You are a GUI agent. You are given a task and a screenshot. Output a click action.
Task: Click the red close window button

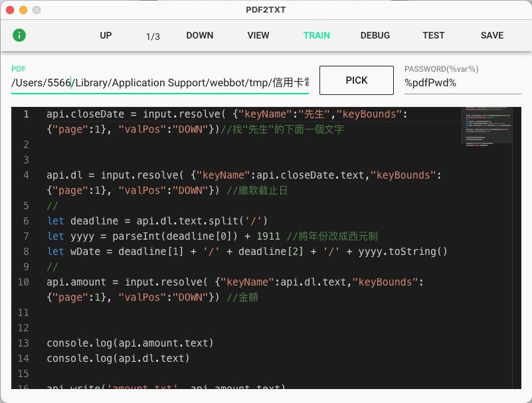pos(10,10)
